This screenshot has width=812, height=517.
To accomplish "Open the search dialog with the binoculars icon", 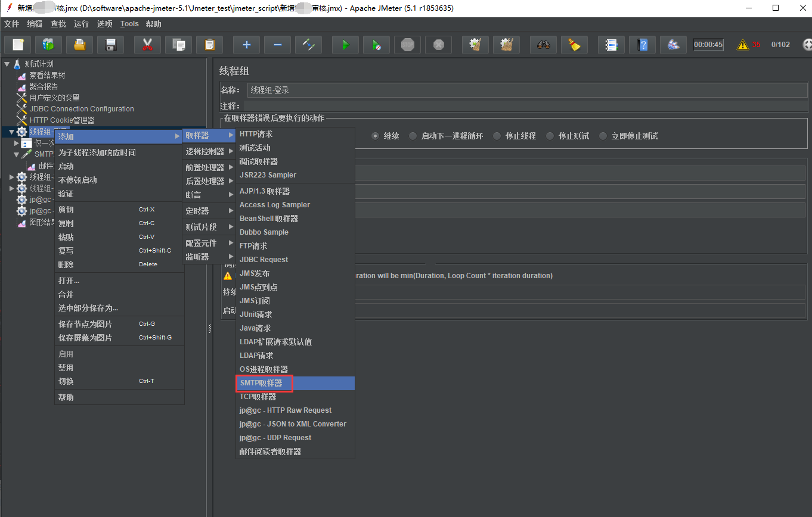I will point(543,45).
